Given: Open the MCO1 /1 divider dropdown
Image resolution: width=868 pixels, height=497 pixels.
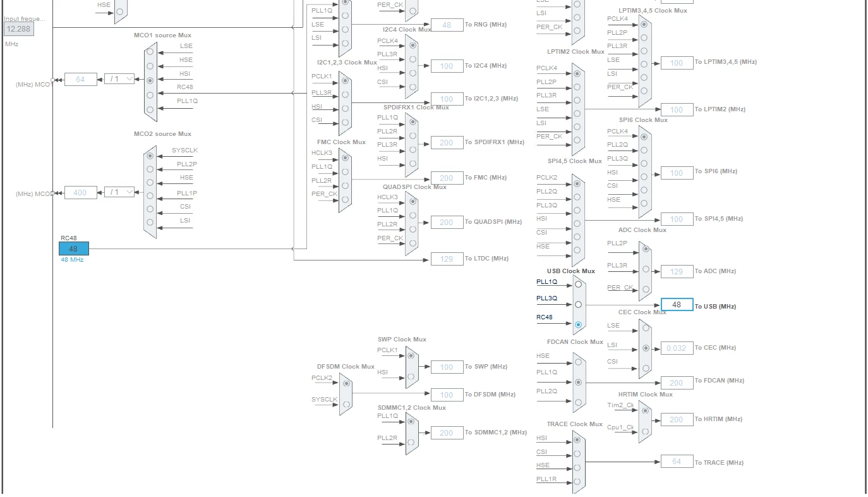Looking at the screenshot, I should click(119, 79).
